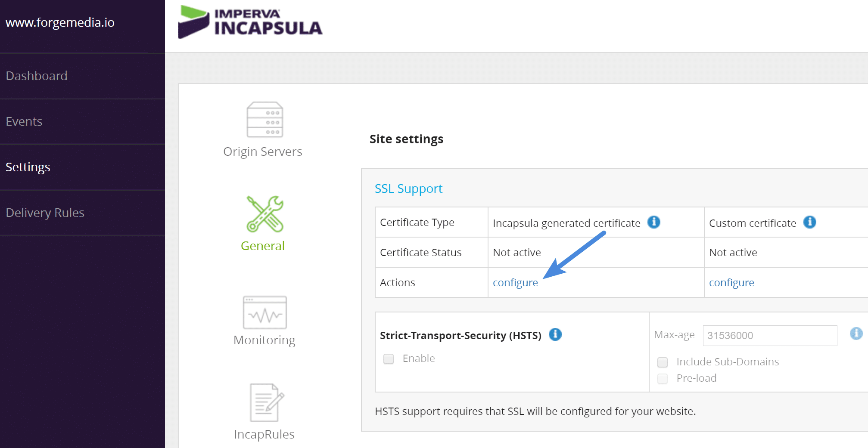Click the HSTS support requirement note
868x448 pixels.
click(535, 411)
